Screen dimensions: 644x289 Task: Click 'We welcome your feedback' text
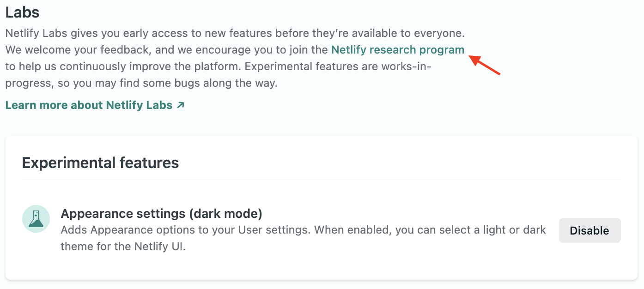(79, 50)
